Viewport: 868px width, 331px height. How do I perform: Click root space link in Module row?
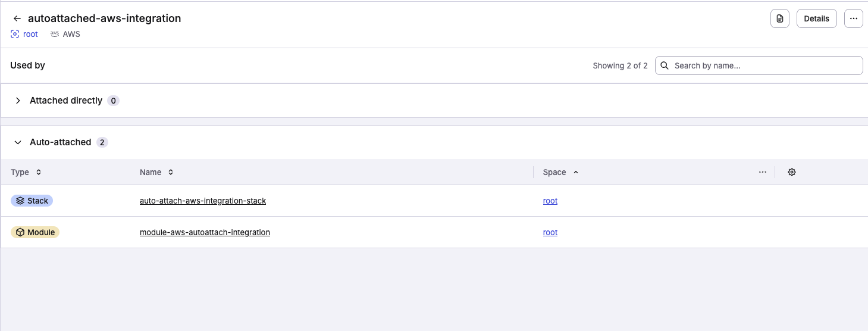(x=550, y=232)
